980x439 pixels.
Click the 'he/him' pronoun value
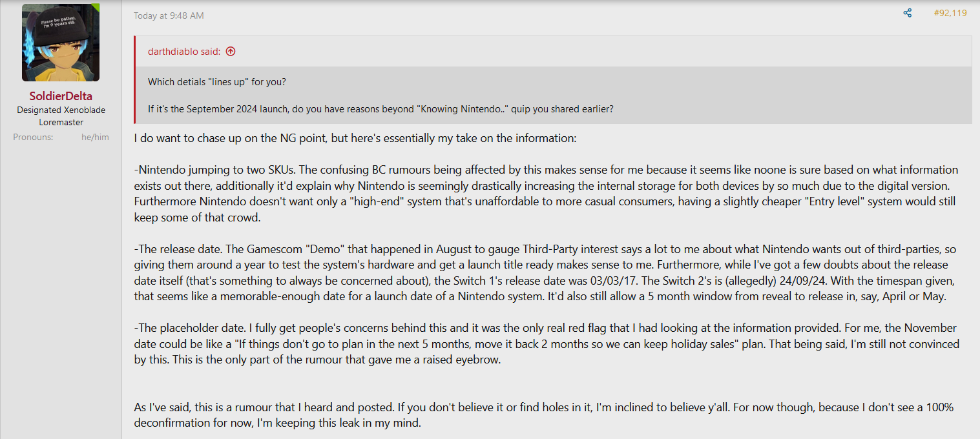pos(95,138)
